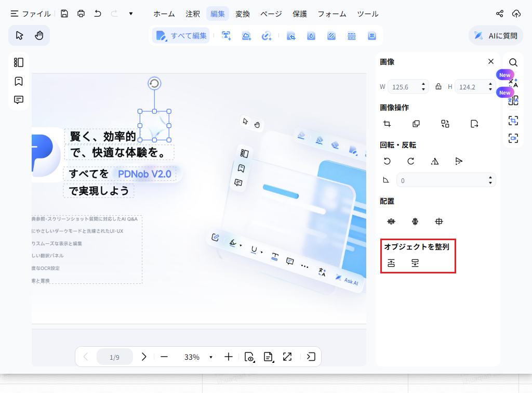Screen dimensions: 532x393
Task: Click the AIに質問 button
Action: [x=496, y=35]
